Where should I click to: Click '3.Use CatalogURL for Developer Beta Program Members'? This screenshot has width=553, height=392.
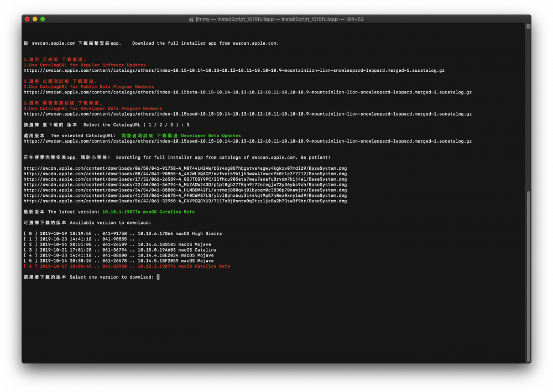pos(93,108)
